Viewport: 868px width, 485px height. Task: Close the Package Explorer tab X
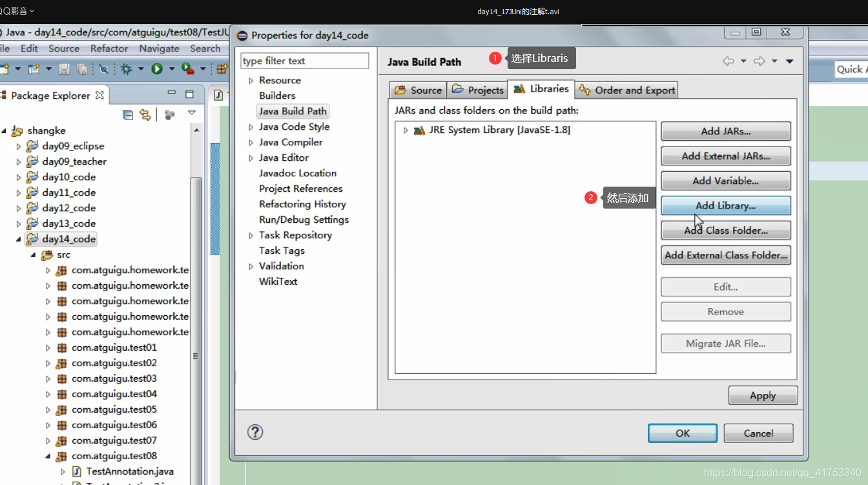pyautogui.click(x=99, y=95)
